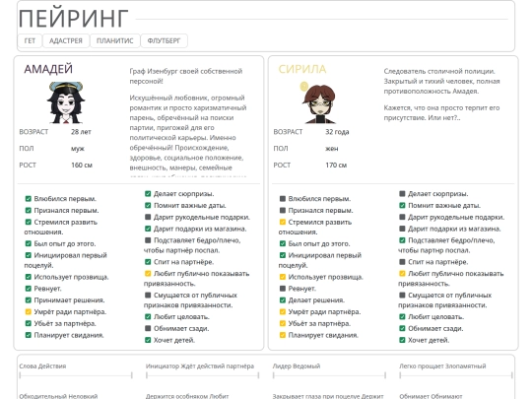Toggle Sirila's 'Инициировал первый поцелуй' checkbox

click(x=283, y=255)
